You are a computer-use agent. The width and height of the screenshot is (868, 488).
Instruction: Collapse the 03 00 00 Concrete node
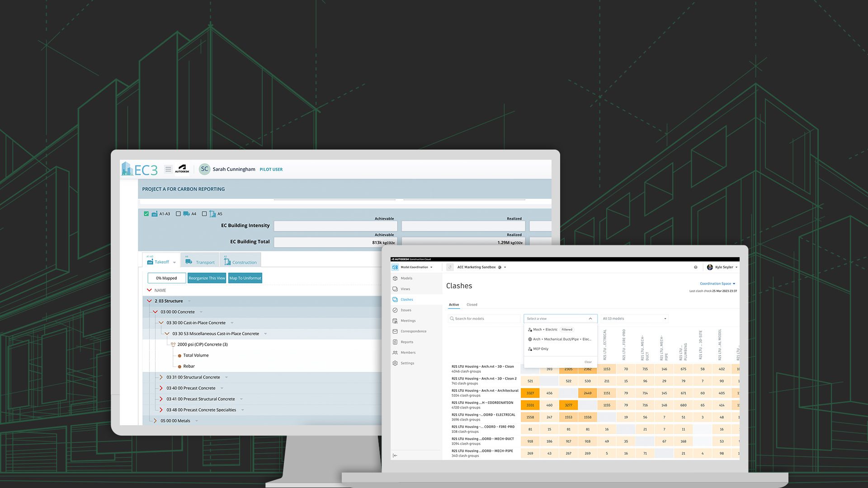pos(155,312)
